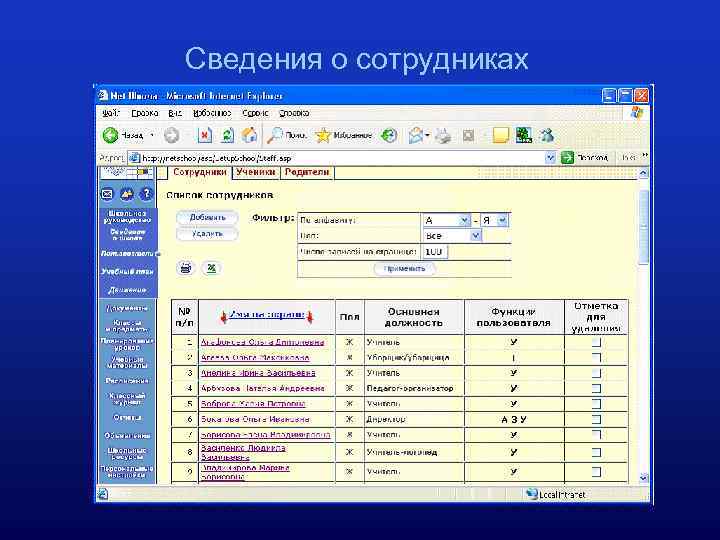Click the Удалить button
The image size is (720, 540).
point(208,234)
